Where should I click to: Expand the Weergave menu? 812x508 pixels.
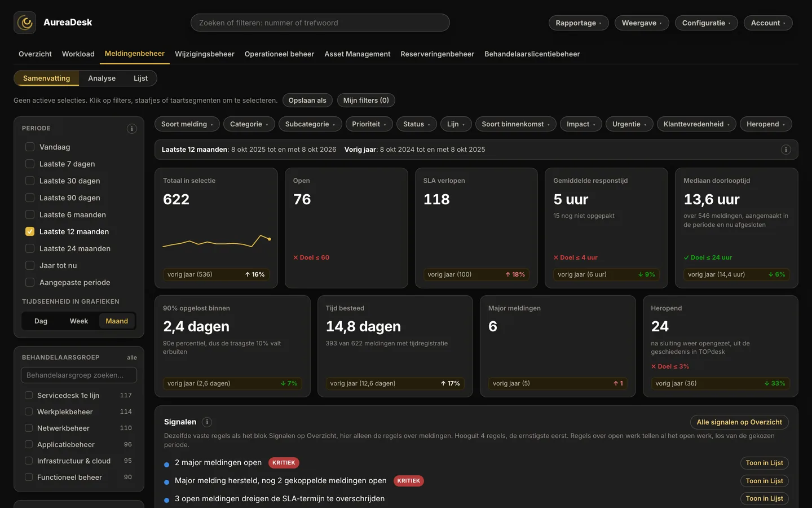(642, 23)
